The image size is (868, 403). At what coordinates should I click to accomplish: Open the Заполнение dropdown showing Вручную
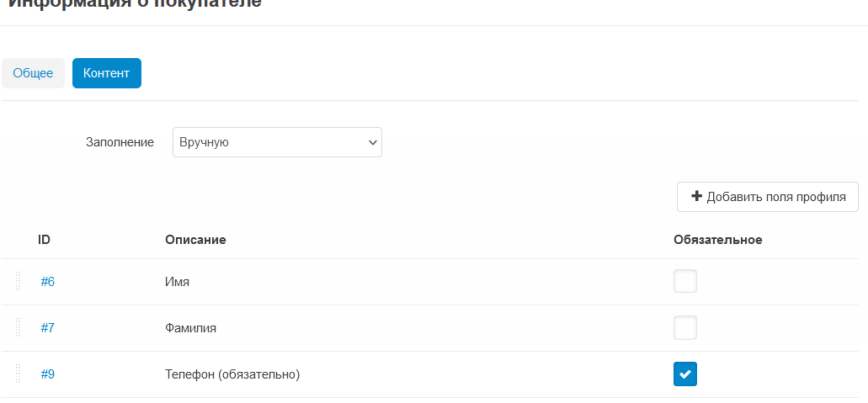point(277,142)
